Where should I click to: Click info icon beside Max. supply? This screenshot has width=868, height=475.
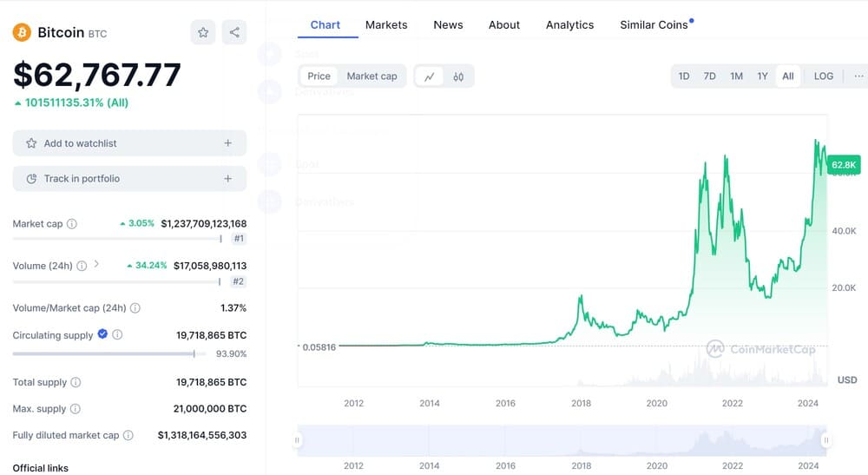[75, 409]
